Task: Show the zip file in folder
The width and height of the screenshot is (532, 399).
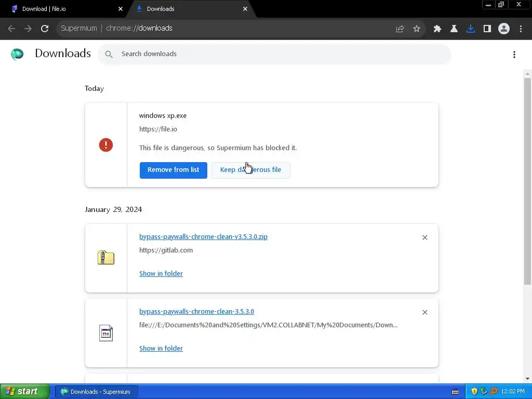Action: [161, 273]
